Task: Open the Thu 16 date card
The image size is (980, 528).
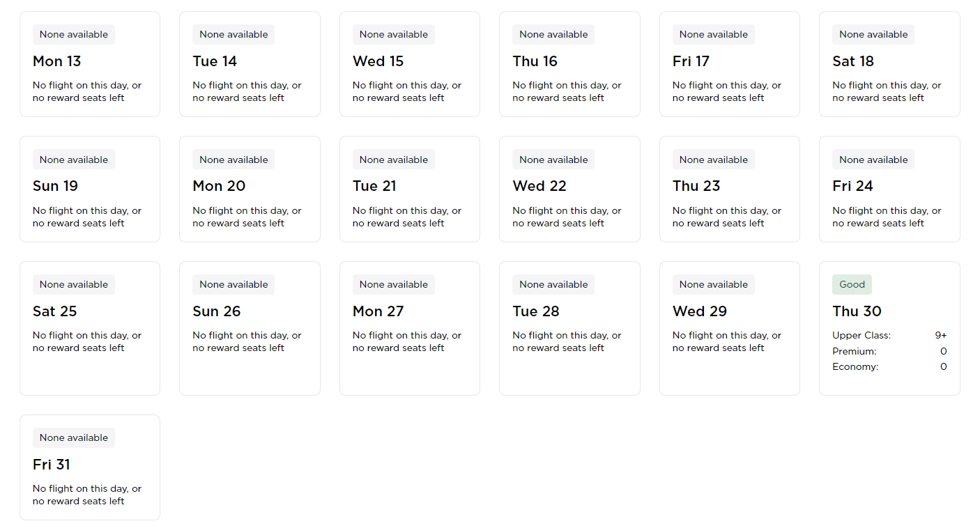Action: click(x=569, y=64)
